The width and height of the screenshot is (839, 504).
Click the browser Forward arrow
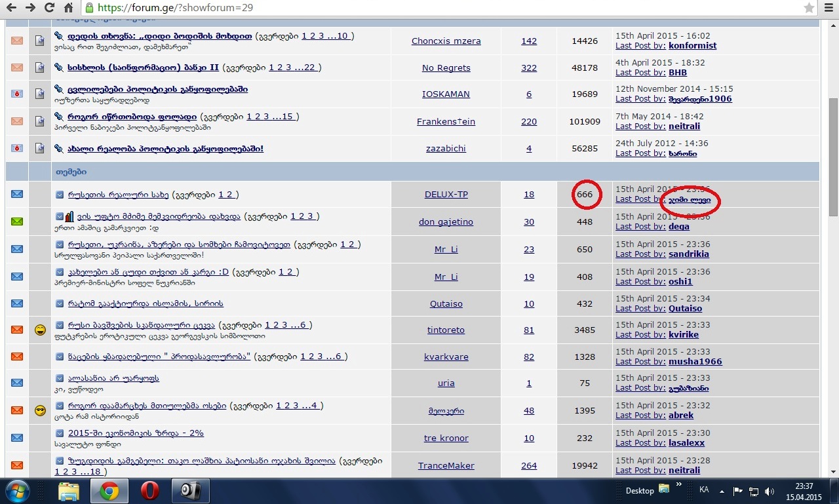point(30,9)
